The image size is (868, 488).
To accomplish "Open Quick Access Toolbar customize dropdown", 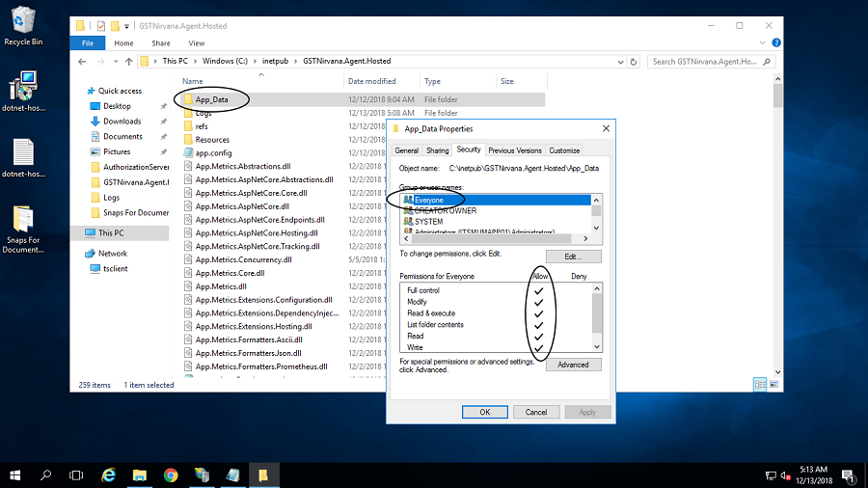I will click(x=126, y=26).
